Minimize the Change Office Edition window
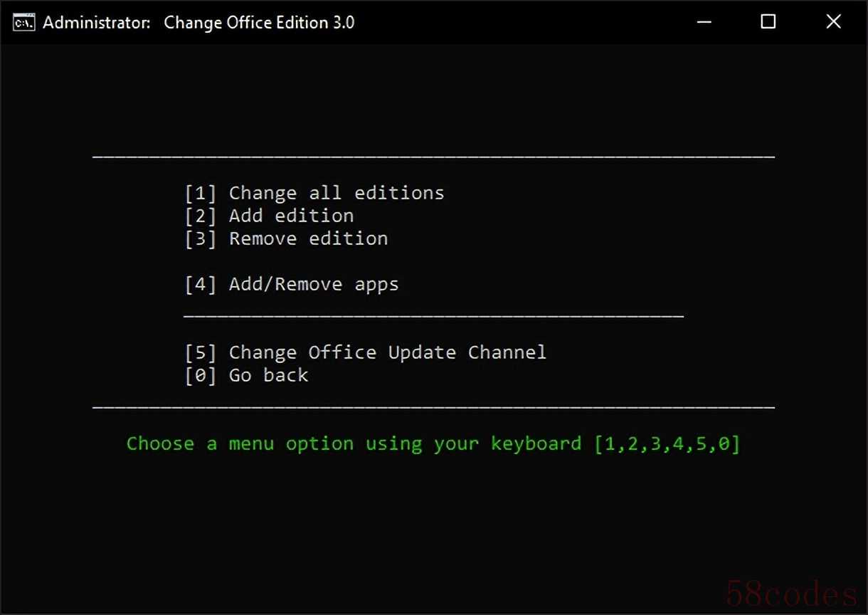 pyautogui.click(x=704, y=22)
